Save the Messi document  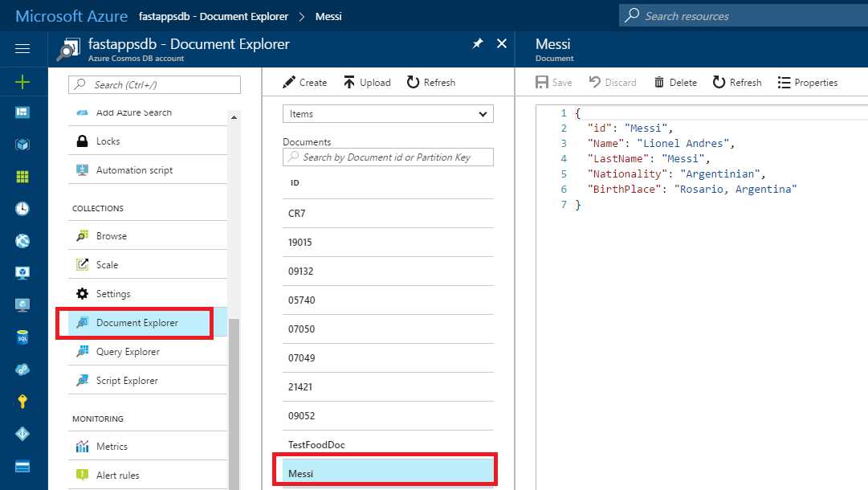[553, 83]
